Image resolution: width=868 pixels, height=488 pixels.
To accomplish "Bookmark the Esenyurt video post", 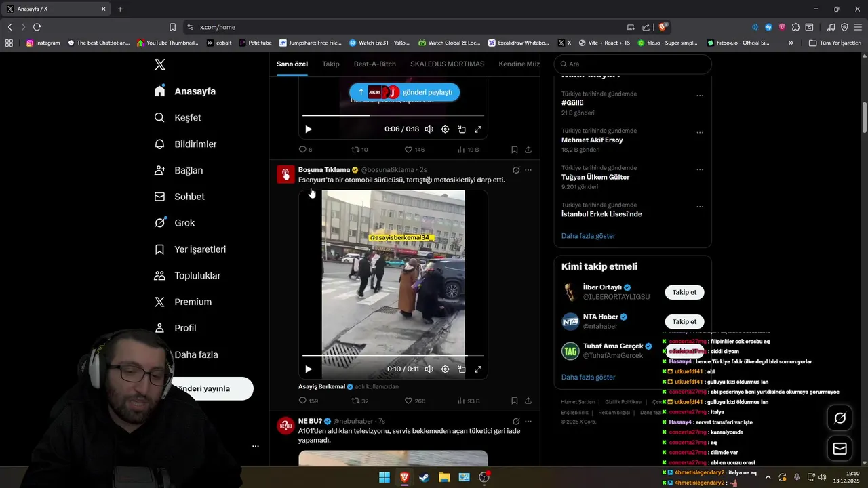I will (x=515, y=401).
